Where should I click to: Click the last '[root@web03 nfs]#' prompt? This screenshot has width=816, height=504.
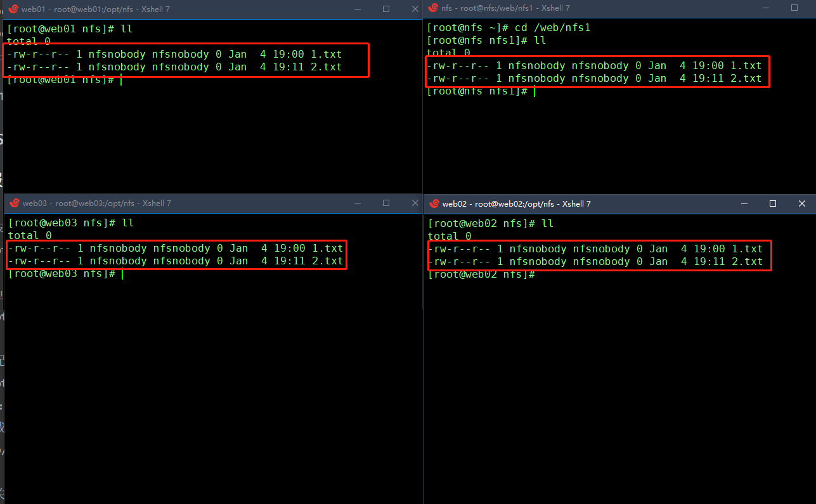62,273
